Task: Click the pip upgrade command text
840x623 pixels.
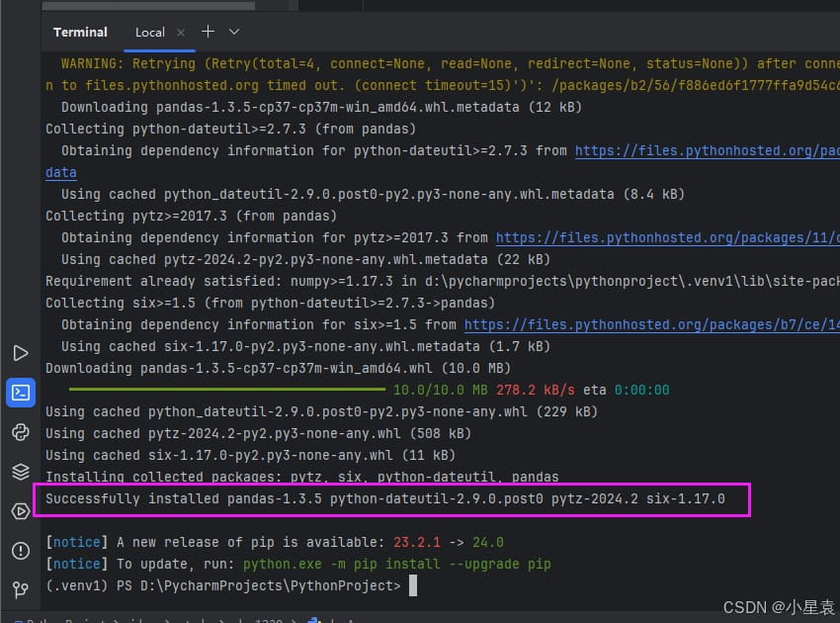Action: pos(396,565)
